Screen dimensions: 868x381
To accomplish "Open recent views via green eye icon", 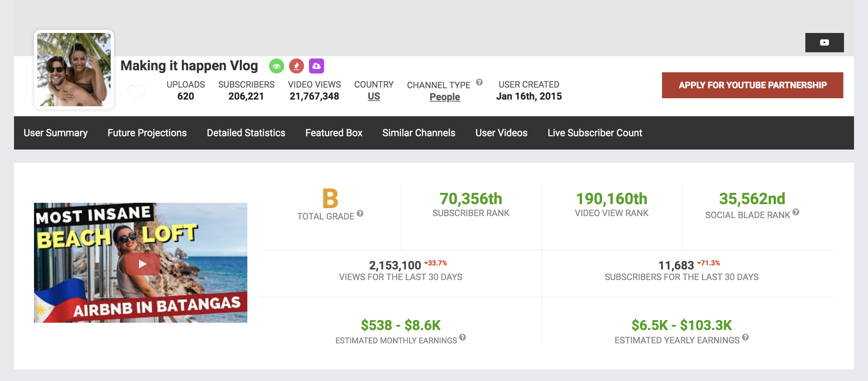I will (x=276, y=66).
